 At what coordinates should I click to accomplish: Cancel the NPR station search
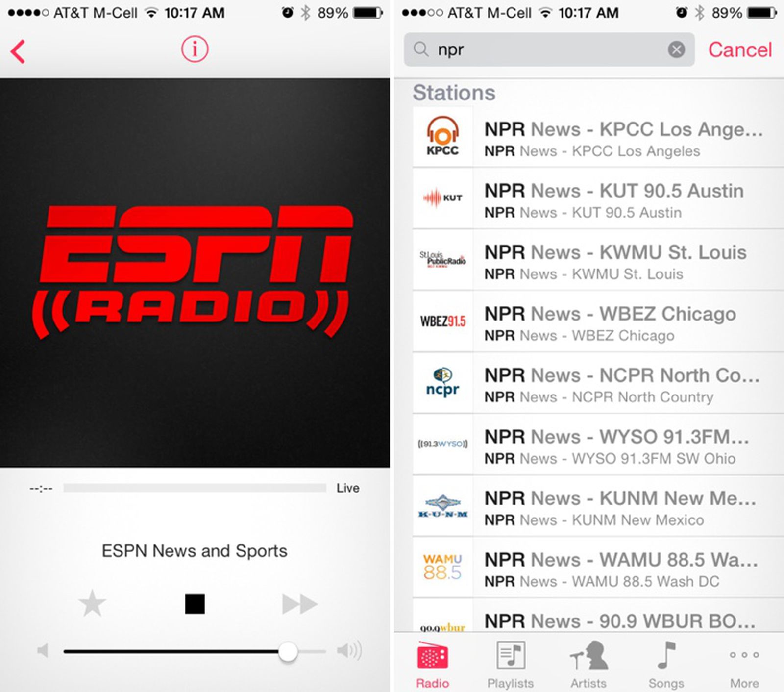[740, 49]
